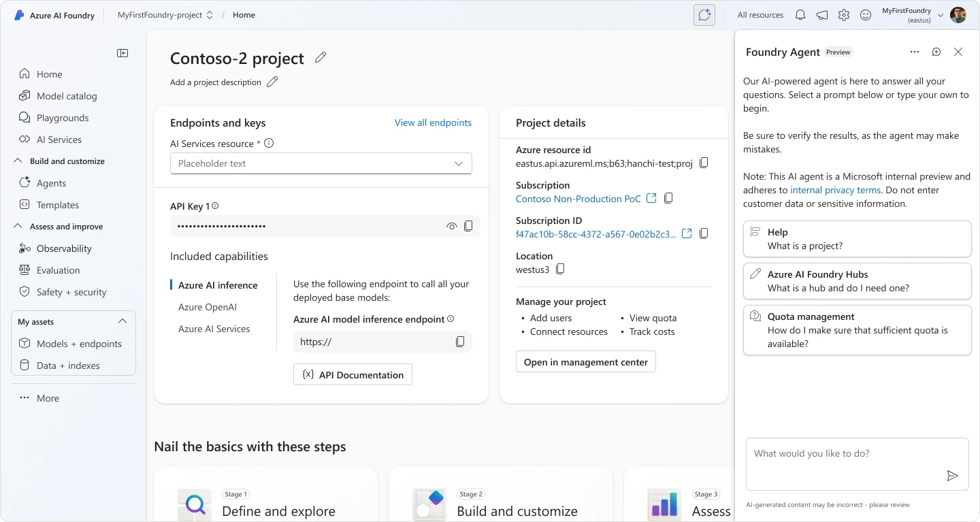The width and height of the screenshot is (980, 522).
Task: Collapse the left navigation sidebar icon
Action: 122,53
